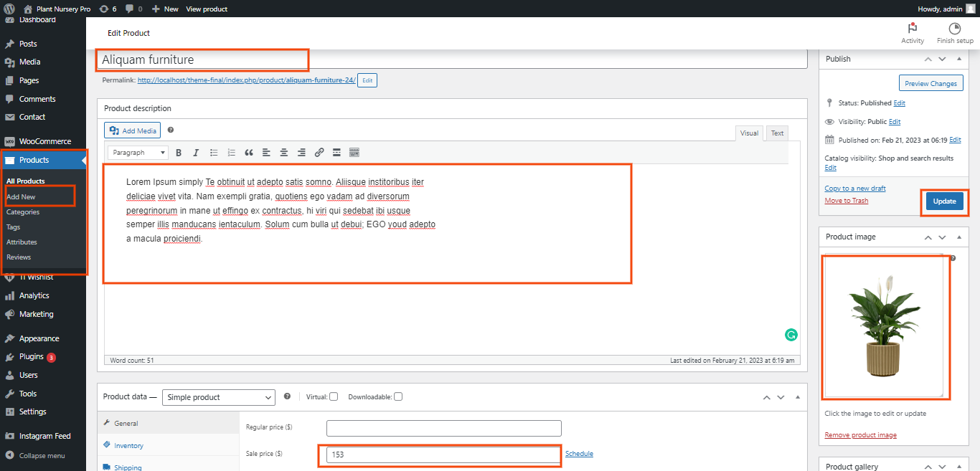Check the Downloadable product checkbox
The height and width of the screenshot is (471, 980).
point(398,397)
